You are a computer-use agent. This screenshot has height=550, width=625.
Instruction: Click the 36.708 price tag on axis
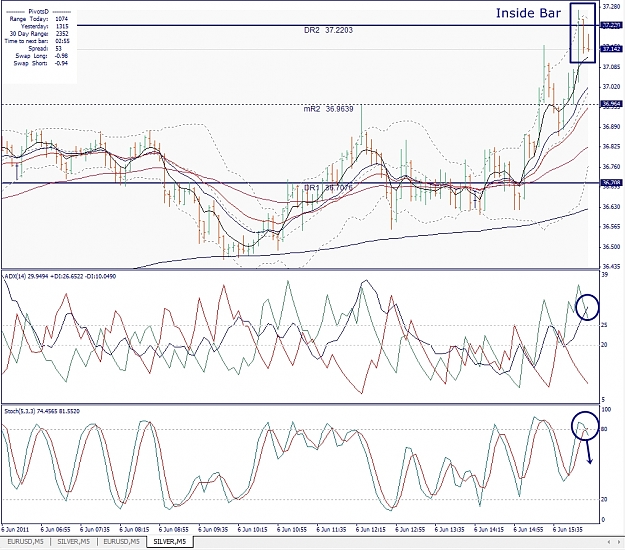(611, 183)
